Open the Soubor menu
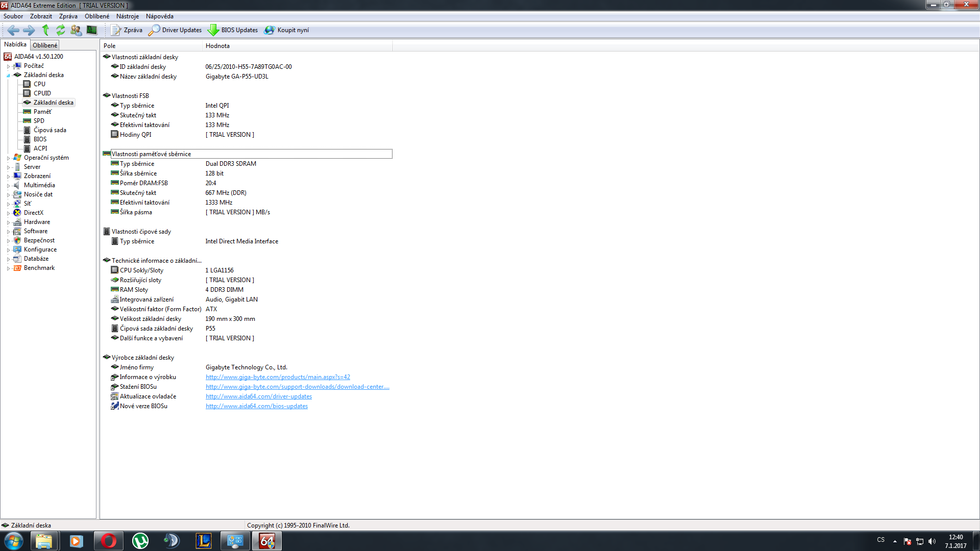Viewport: 980px width, 551px height. pyautogui.click(x=13, y=16)
